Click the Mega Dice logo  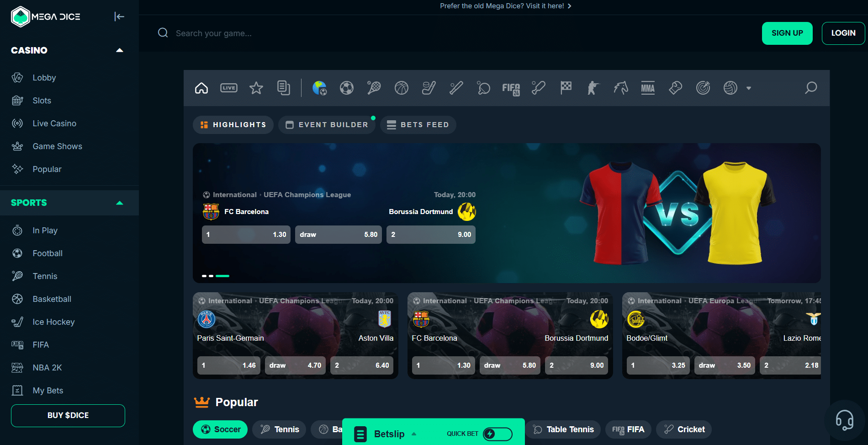click(x=46, y=17)
